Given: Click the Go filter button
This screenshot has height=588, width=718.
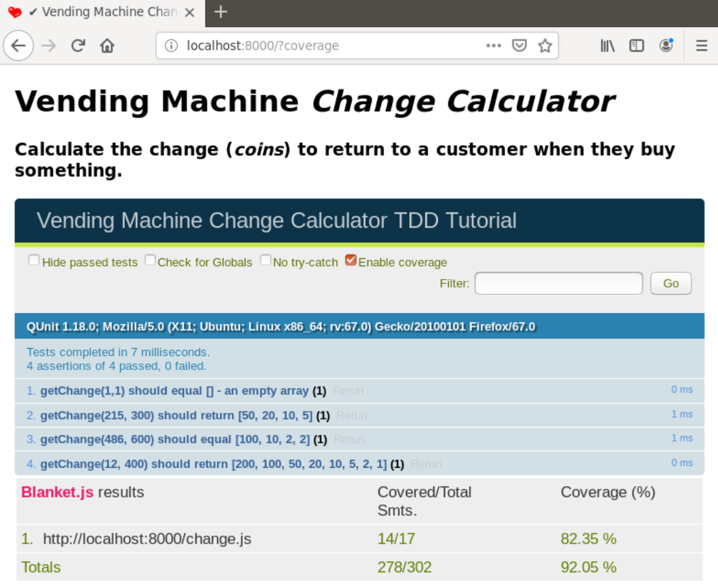Looking at the screenshot, I should click(671, 283).
